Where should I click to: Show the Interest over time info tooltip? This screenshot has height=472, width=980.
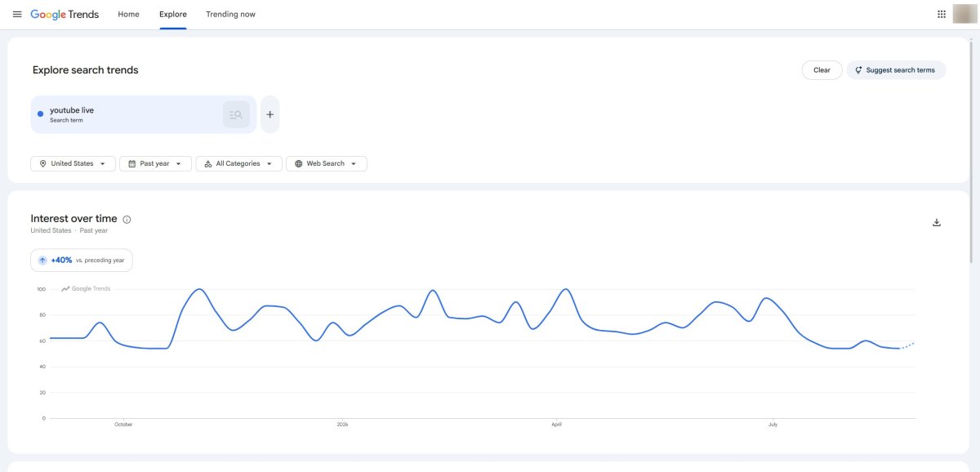point(127,219)
